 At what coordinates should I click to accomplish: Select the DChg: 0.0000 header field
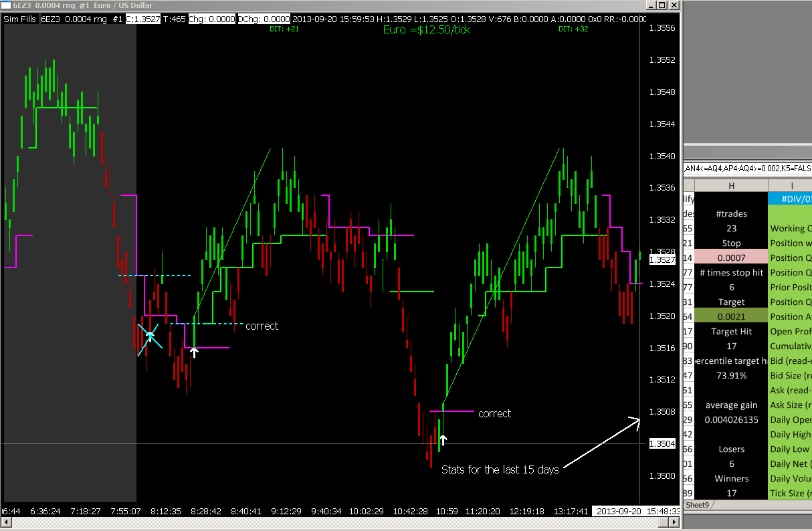tap(264, 19)
